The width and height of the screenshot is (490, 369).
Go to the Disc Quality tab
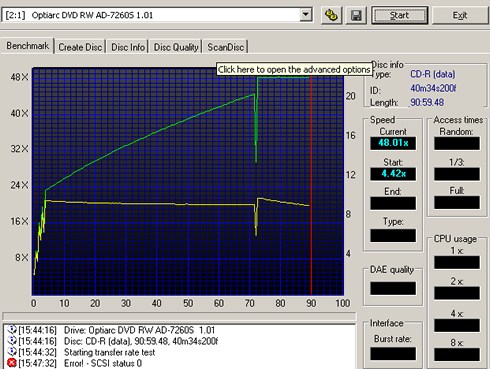coord(176,47)
